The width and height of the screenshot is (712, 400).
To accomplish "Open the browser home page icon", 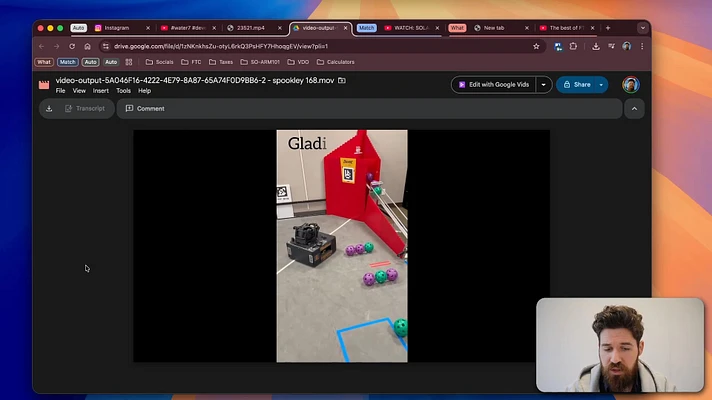I will 87,46.
